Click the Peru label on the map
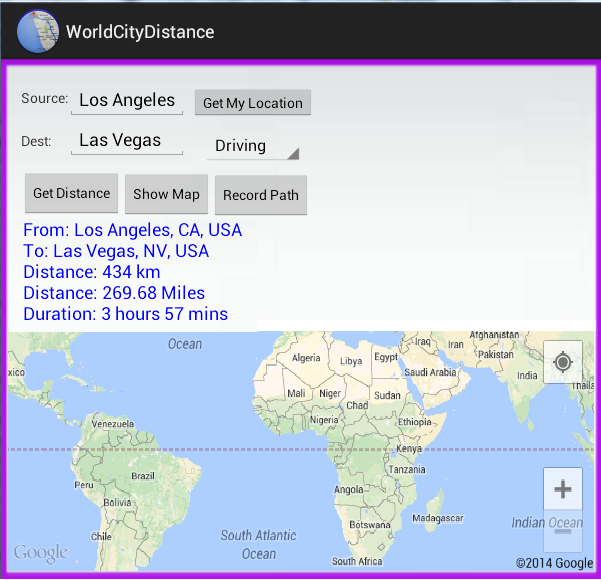 (x=84, y=485)
